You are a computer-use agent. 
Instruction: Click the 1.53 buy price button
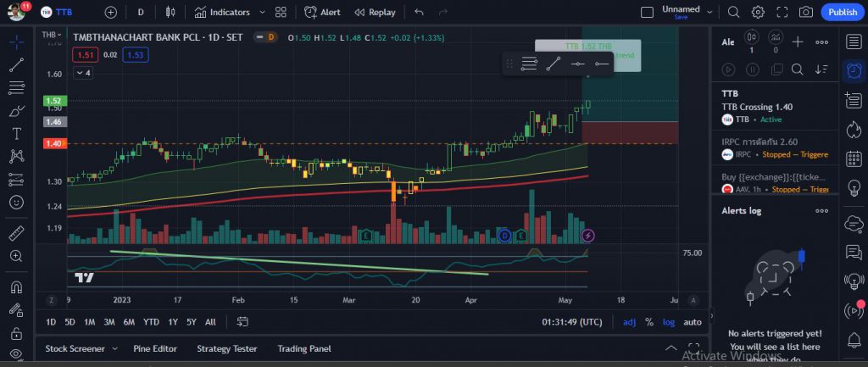[136, 55]
